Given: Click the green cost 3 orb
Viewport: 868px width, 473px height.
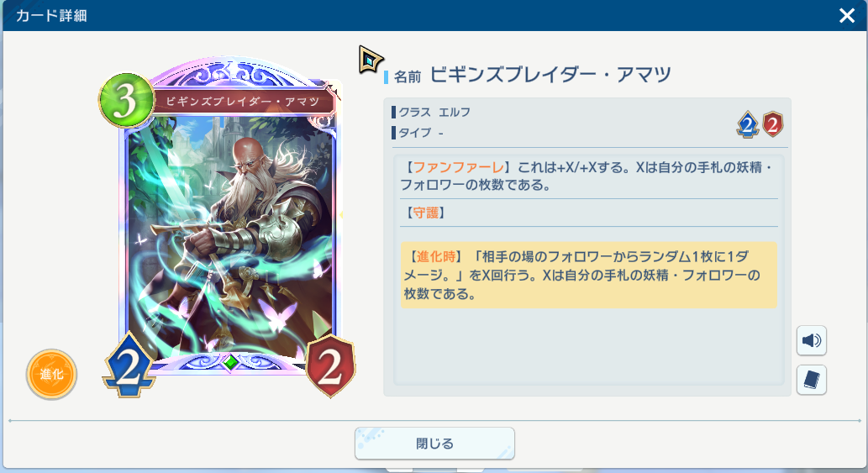Looking at the screenshot, I should coord(126,101).
